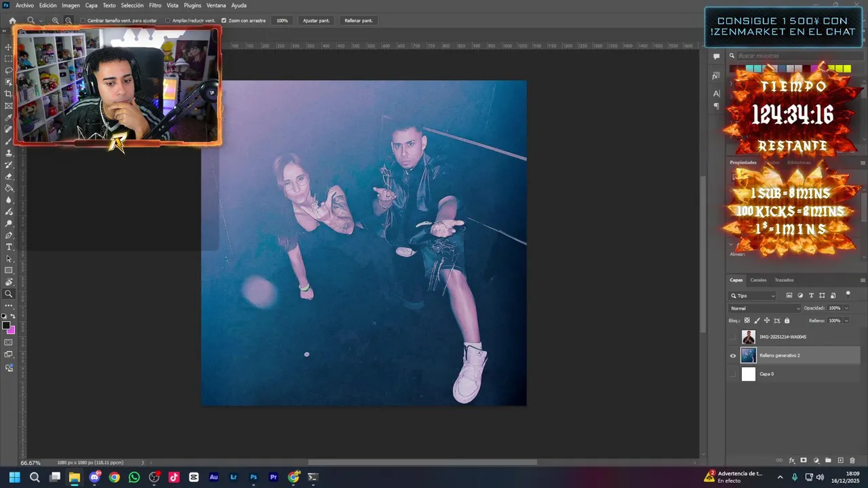Screen dimensions: 868x488
Task: Switch to the Canales tab
Action: click(758, 280)
